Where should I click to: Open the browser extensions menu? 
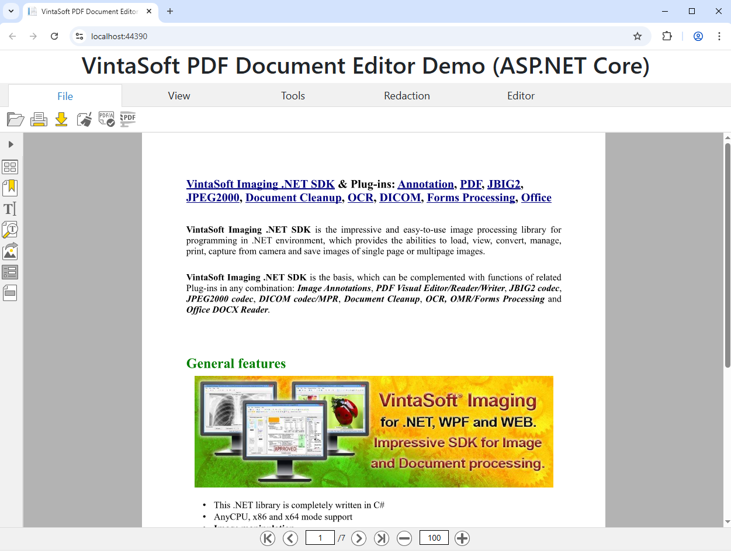tap(667, 36)
